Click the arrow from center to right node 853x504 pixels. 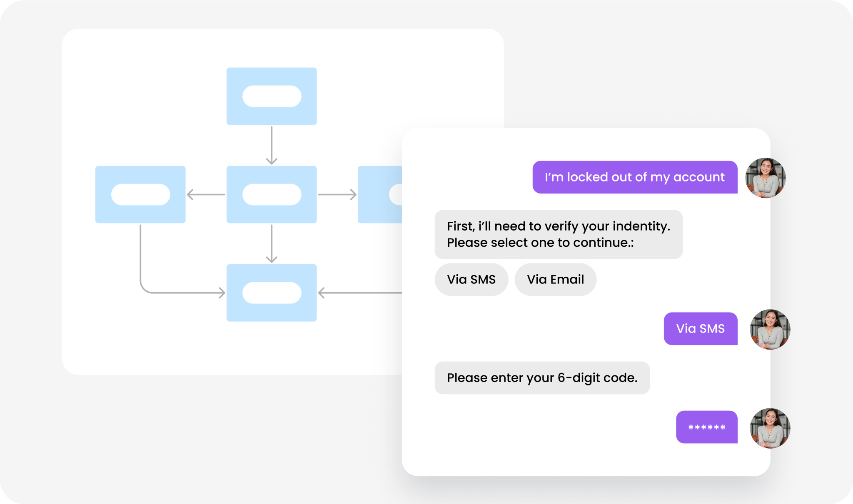[337, 194]
